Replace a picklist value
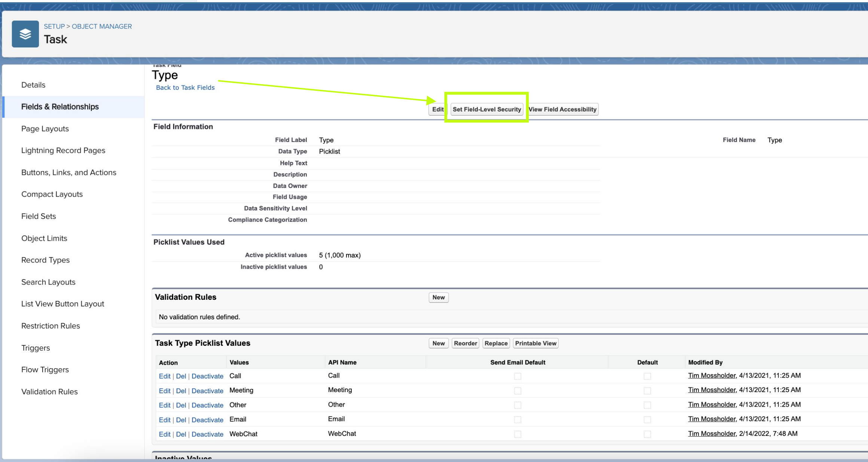 click(496, 343)
